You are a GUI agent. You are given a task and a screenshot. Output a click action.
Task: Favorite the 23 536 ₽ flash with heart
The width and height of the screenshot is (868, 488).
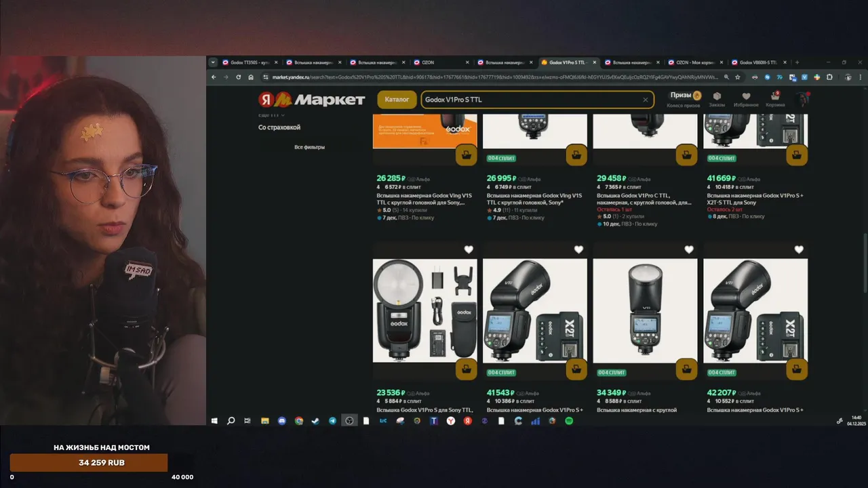pos(469,250)
